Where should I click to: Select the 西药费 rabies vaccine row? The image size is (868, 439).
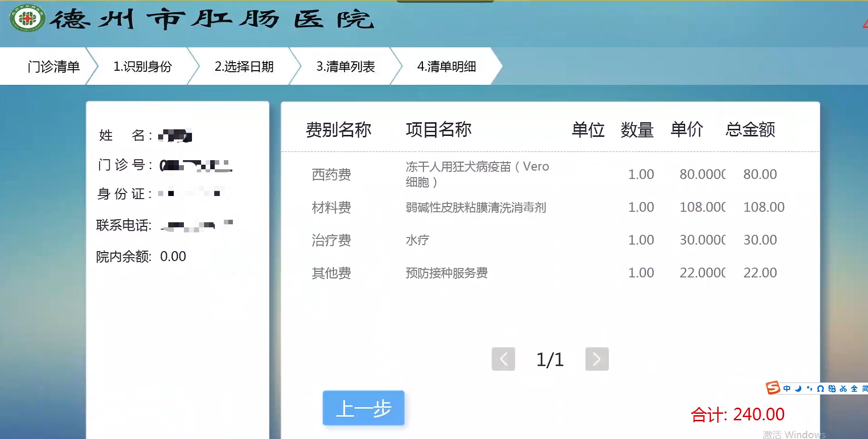click(x=477, y=174)
